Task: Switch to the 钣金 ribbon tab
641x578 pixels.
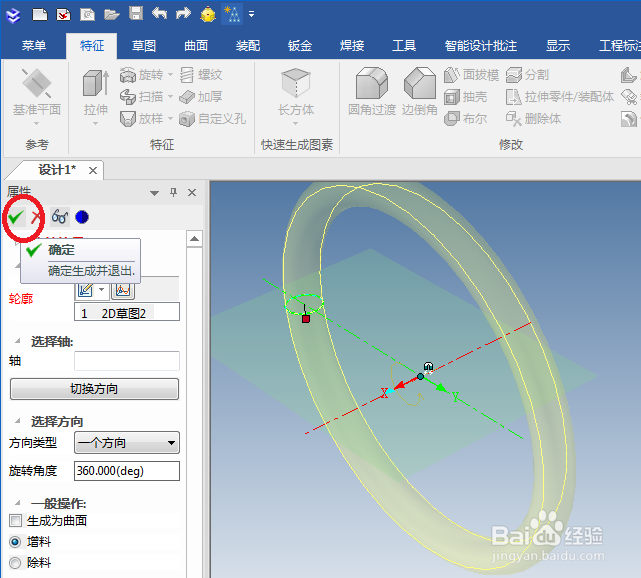Action: pyautogui.click(x=300, y=45)
